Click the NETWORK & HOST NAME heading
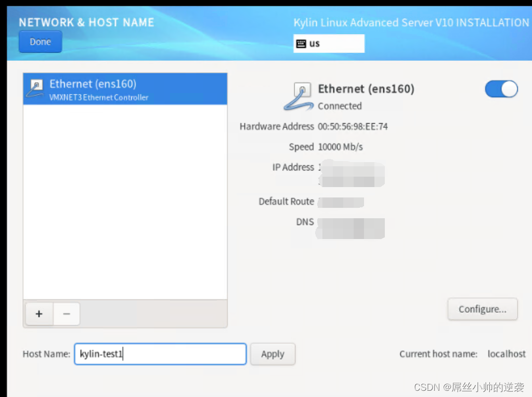Viewport: 532px width, 397px height. (86, 22)
